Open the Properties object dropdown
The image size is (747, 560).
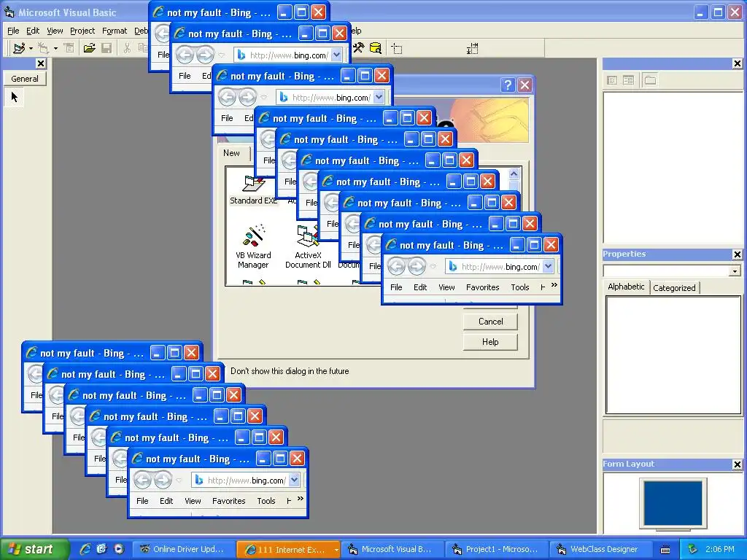[x=735, y=271]
